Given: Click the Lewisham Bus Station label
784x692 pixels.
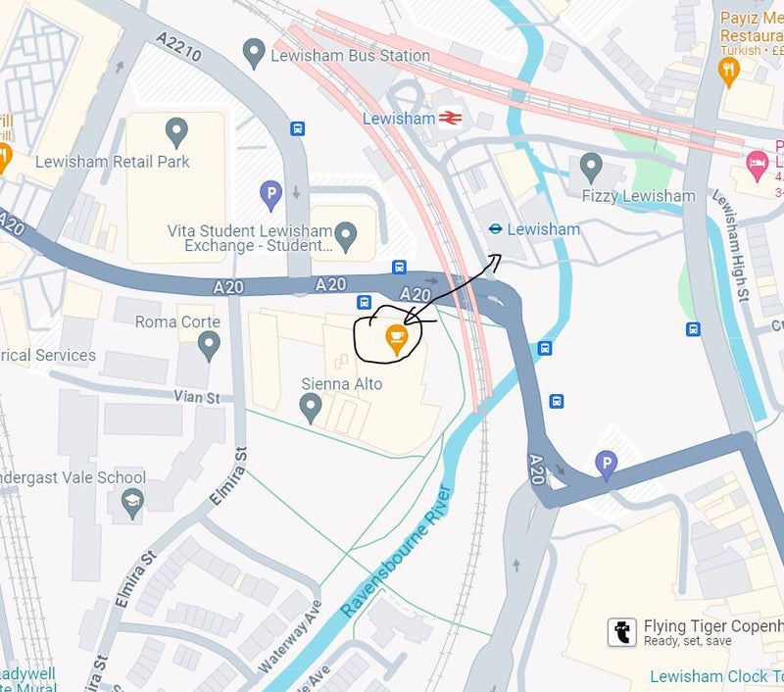Looking at the screenshot, I should (351, 56).
